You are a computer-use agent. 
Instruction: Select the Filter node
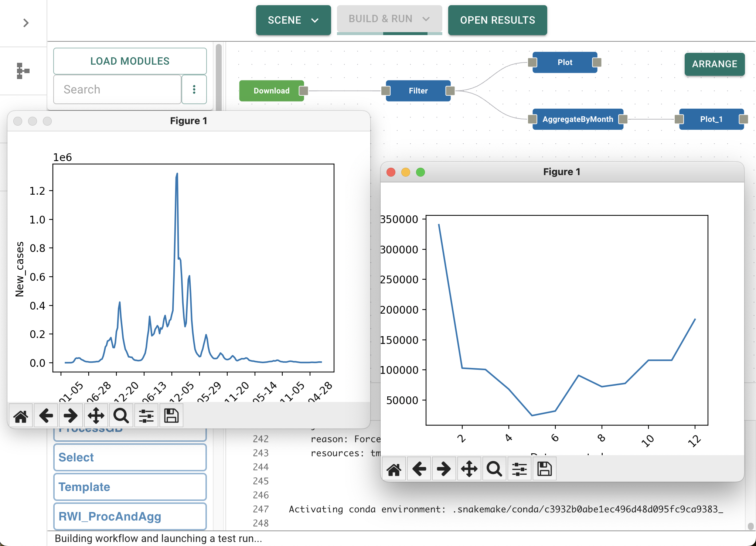pyautogui.click(x=418, y=91)
